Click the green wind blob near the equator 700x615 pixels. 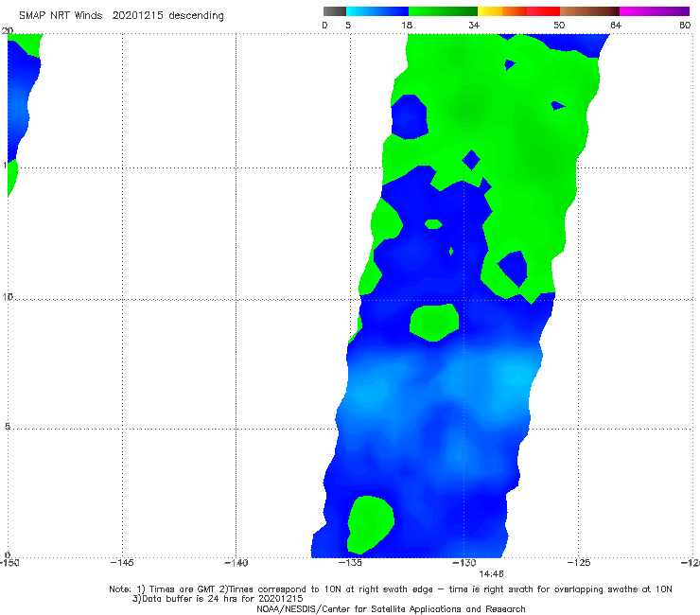[371, 524]
